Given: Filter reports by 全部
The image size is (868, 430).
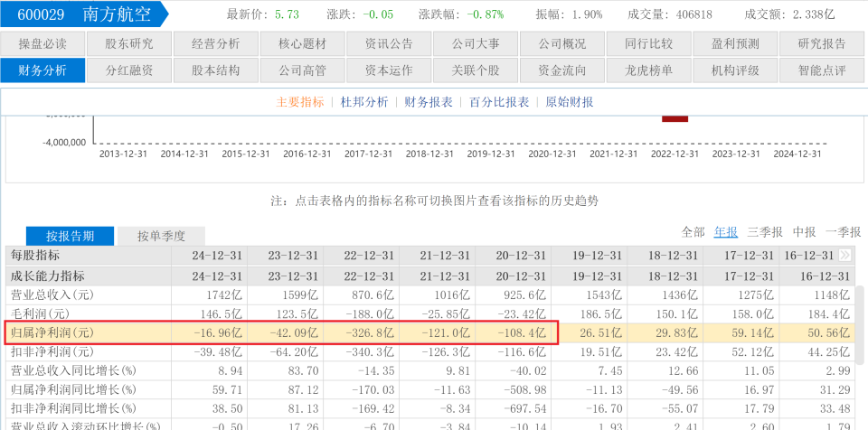Looking at the screenshot, I should click(x=693, y=232).
